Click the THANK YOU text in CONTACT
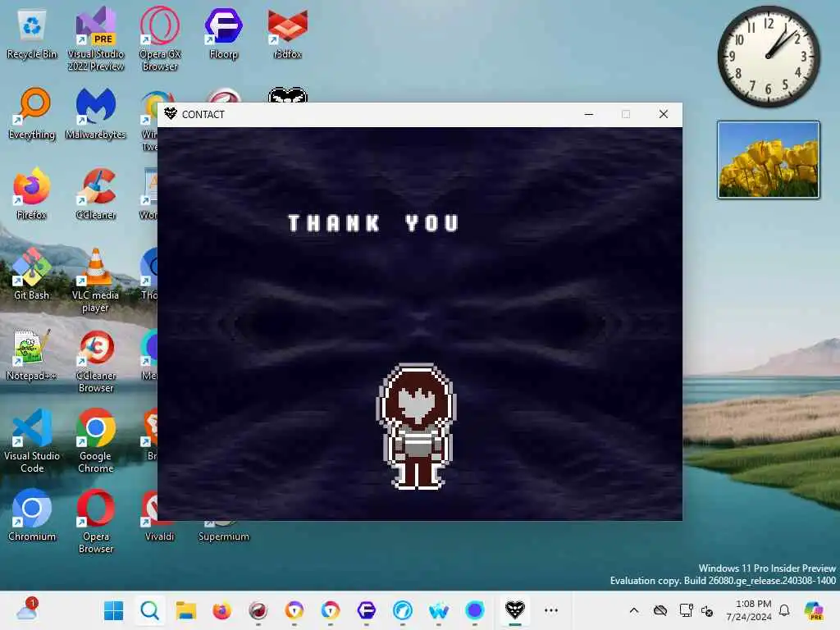The width and height of the screenshot is (840, 630). pos(373,223)
